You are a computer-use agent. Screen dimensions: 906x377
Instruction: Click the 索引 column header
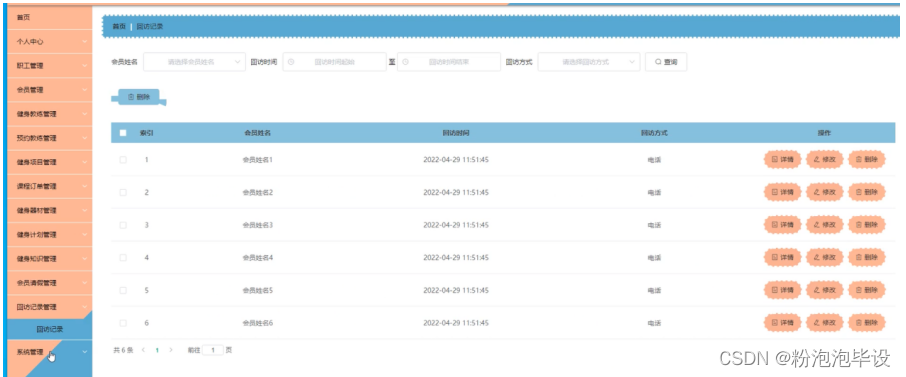tap(146, 133)
